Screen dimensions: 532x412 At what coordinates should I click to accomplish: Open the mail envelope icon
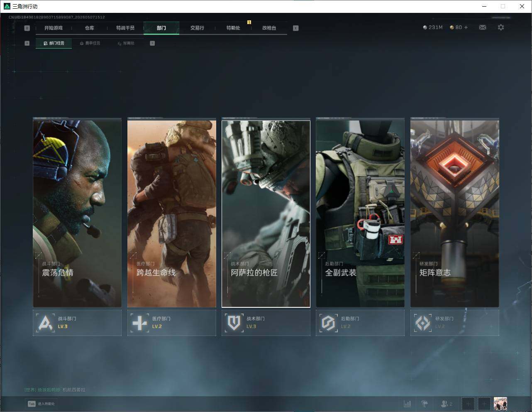coord(483,27)
